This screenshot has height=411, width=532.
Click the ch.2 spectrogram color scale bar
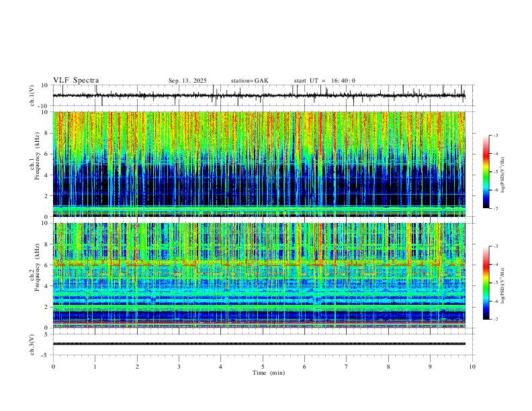486,283
